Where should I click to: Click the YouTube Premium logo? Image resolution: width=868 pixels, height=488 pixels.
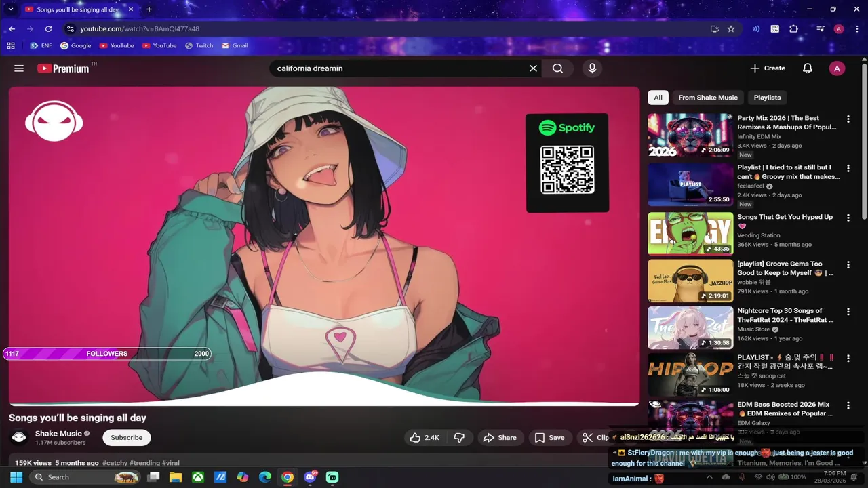pyautogui.click(x=63, y=68)
